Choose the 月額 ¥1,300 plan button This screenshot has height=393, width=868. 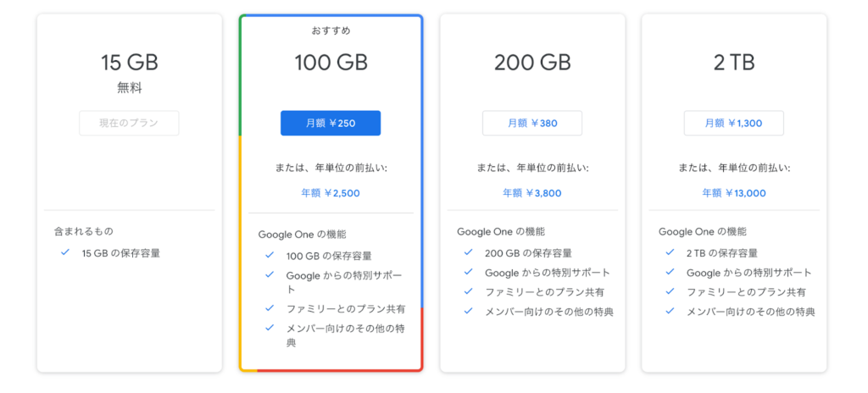point(733,123)
